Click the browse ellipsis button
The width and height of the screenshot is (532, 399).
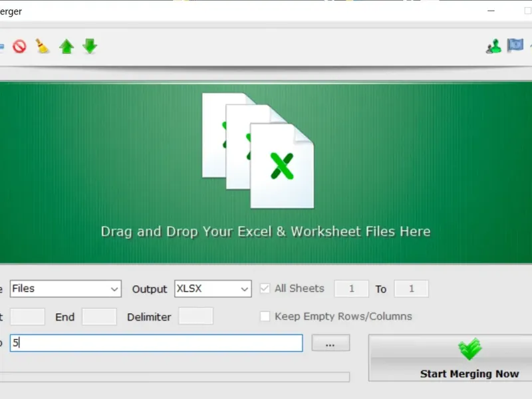point(331,343)
